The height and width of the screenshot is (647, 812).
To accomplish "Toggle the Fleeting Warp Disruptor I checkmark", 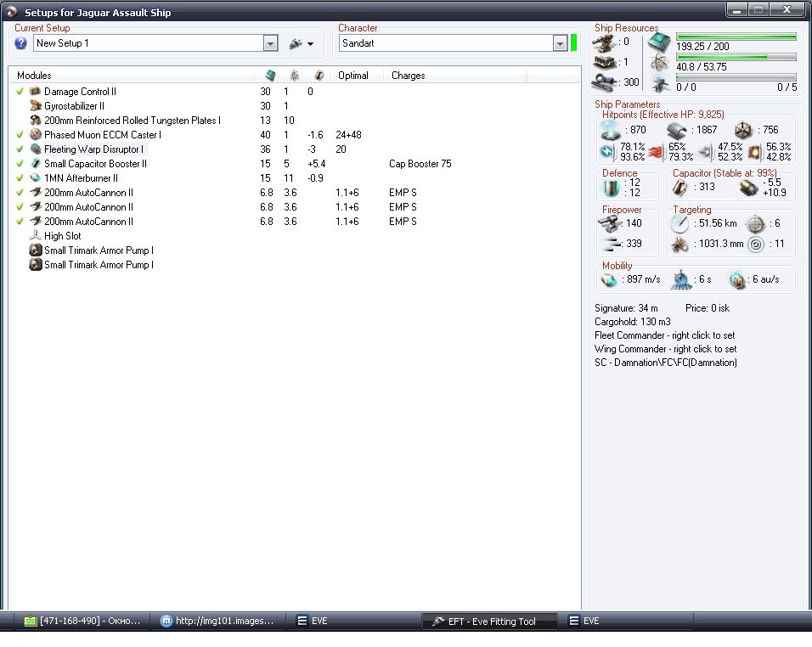I will pos(20,149).
